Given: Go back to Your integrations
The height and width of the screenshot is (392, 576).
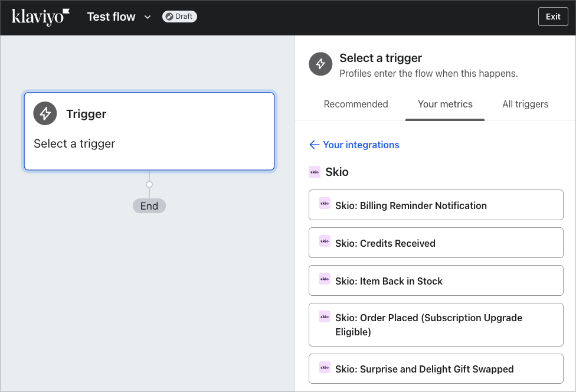Looking at the screenshot, I should 361,145.
